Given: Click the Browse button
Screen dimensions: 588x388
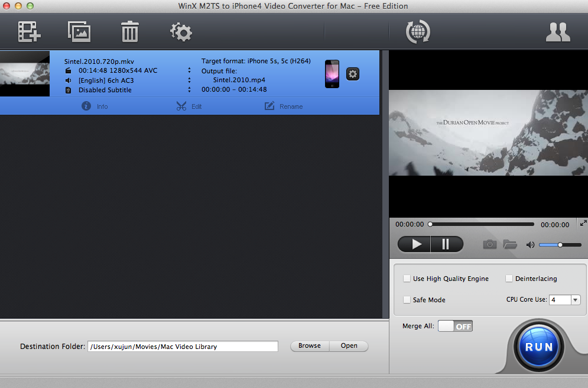Looking at the screenshot, I should [309, 346].
